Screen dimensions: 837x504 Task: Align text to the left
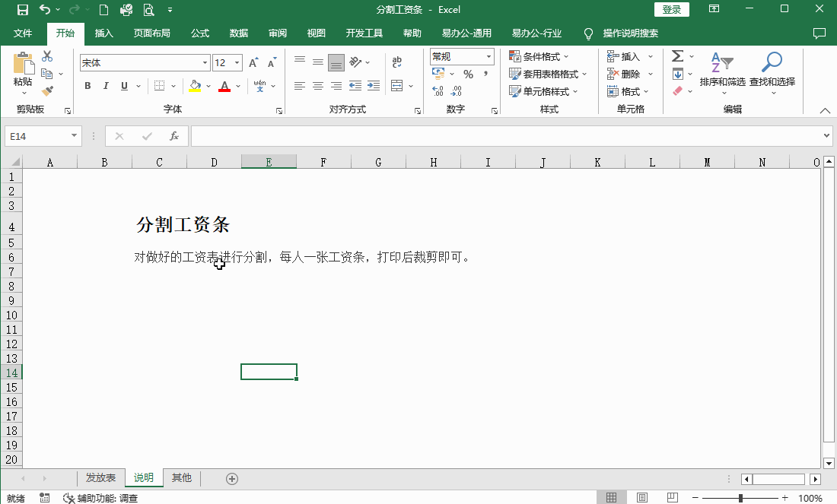[x=300, y=86]
